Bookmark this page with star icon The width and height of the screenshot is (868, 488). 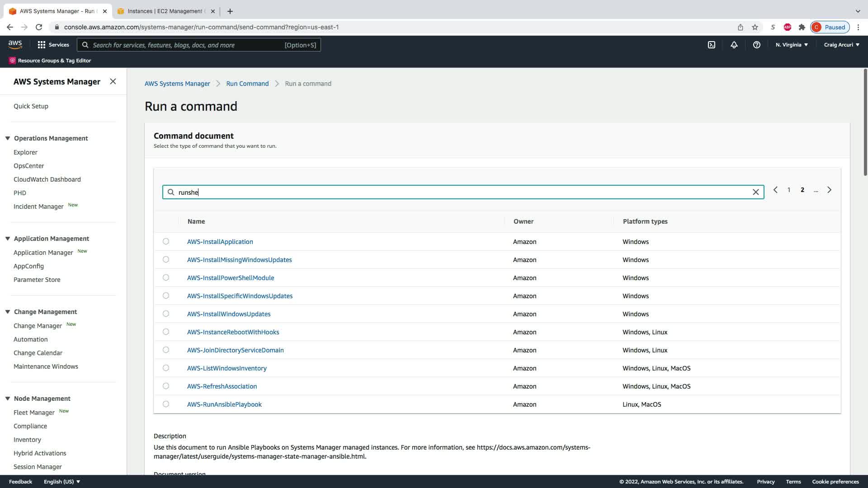point(755,27)
